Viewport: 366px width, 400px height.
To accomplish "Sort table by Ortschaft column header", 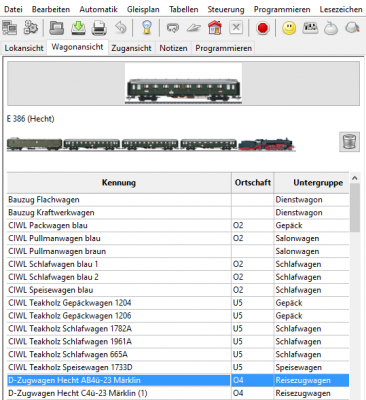I will [x=253, y=183].
